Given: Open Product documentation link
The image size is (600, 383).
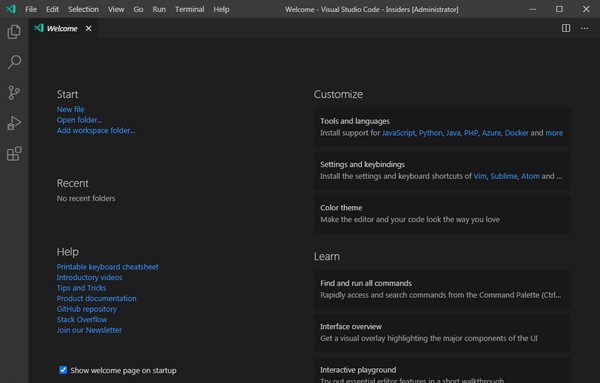Looking at the screenshot, I should click(96, 298).
